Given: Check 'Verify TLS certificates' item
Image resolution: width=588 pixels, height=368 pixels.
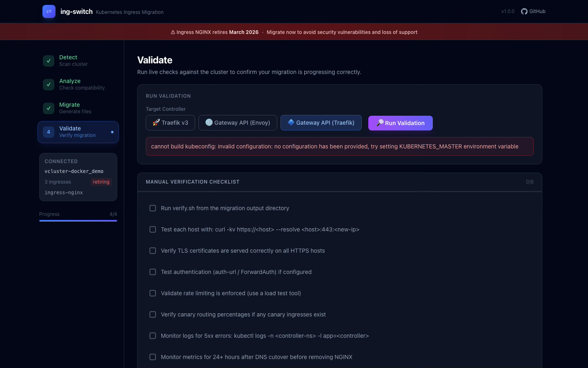Looking at the screenshot, I should (153, 251).
